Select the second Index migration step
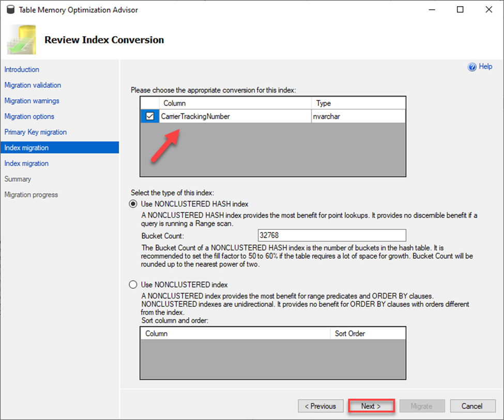 pyautogui.click(x=26, y=163)
